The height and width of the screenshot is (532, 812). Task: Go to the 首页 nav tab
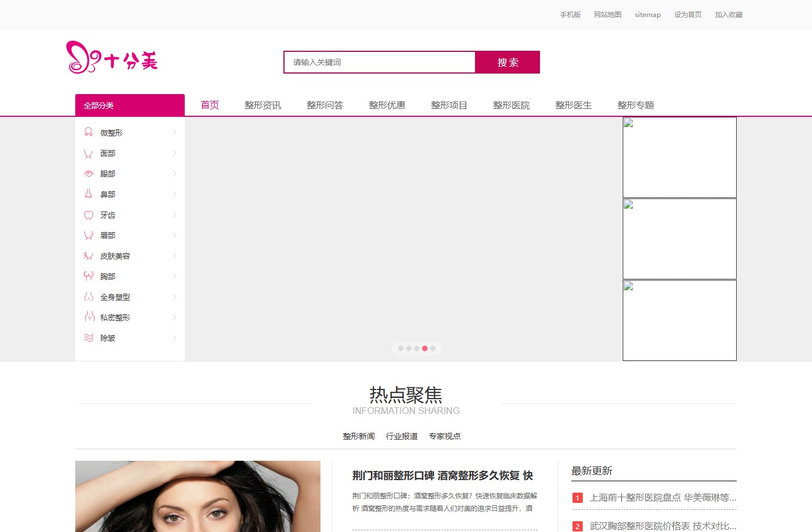[210, 105]
